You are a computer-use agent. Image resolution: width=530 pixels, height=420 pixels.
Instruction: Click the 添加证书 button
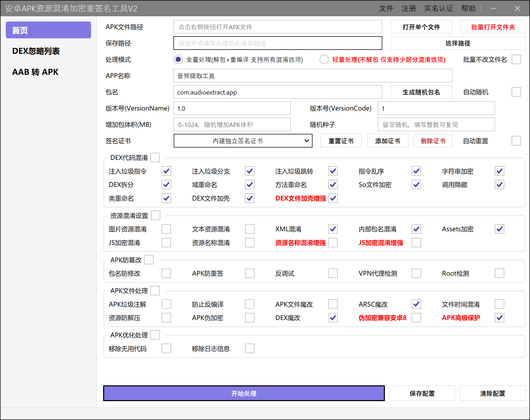(x=388, y=141)
